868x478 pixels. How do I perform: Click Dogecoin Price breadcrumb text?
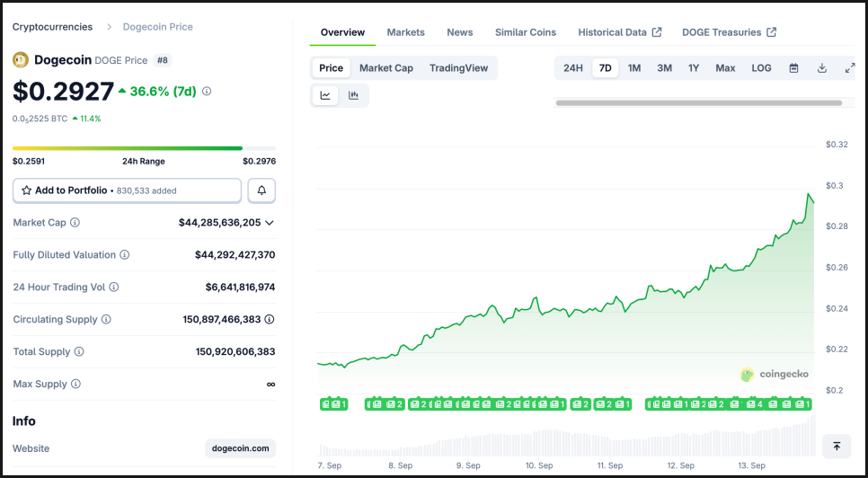pyautogui.click(x=158, y=27)
